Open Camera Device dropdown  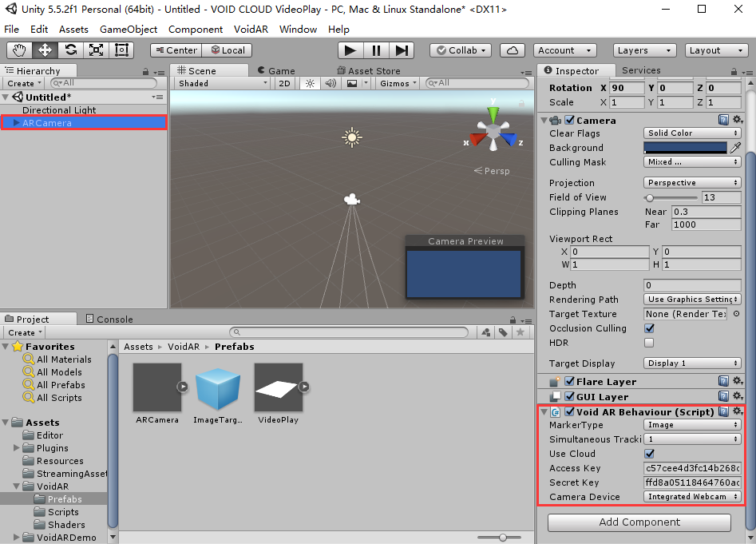point(692,497)
